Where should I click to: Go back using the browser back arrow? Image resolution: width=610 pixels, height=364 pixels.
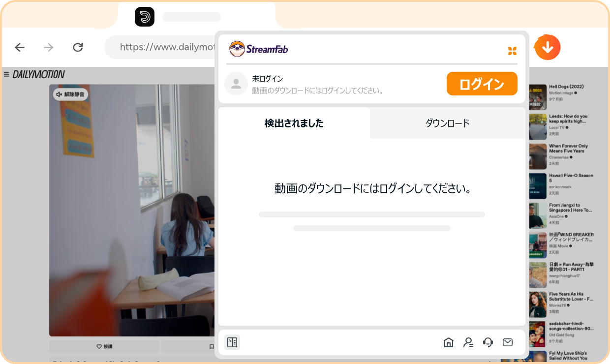click(19, 47)
